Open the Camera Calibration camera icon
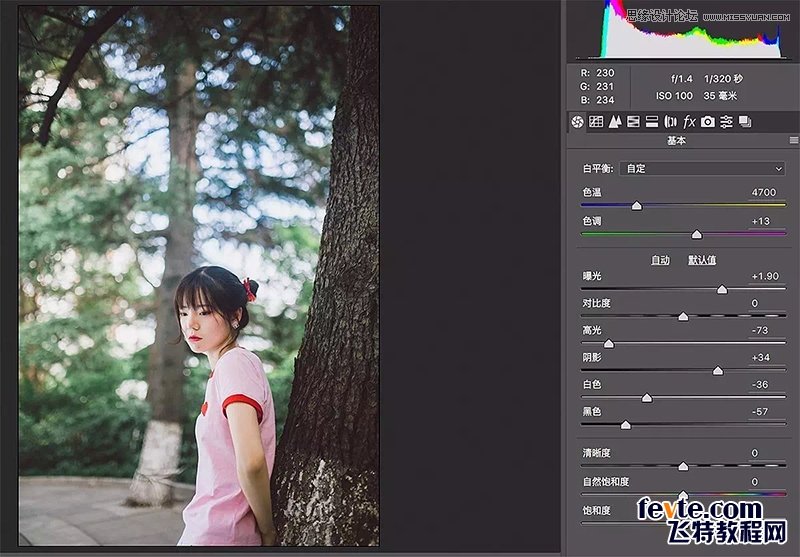The image size is (800, 557). point(708,121)
